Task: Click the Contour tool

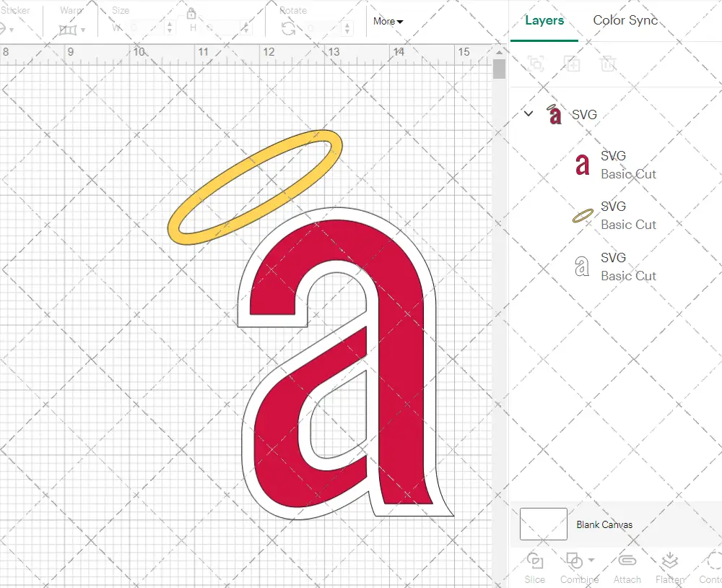Action: point(711,568)
